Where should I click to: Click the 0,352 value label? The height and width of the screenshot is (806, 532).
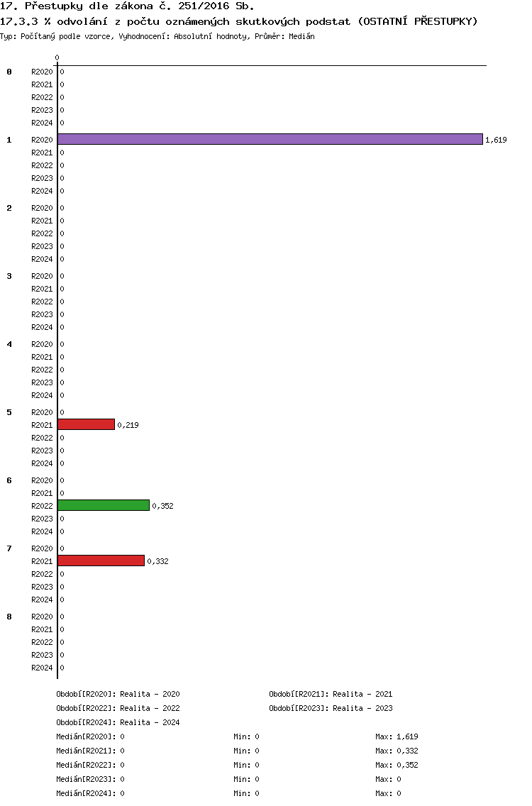tap(163, 506)
